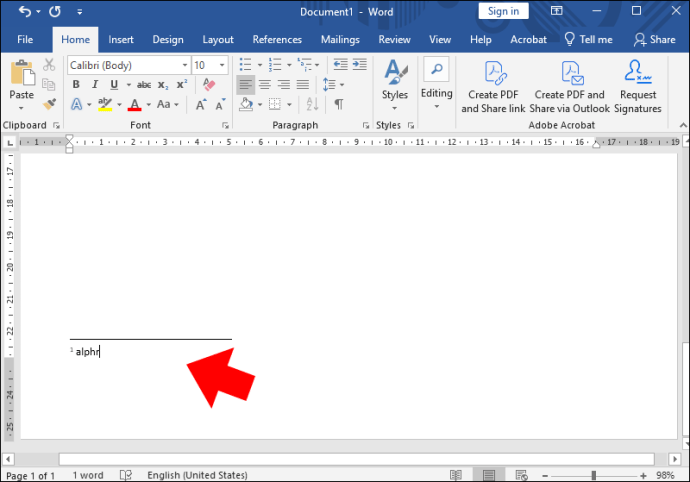Click the Share icon button

click(x=654, y=40)
